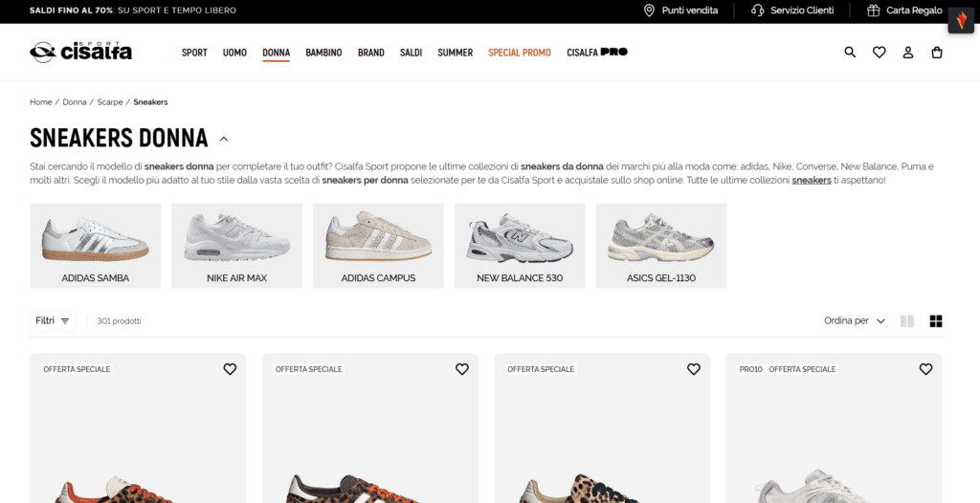
Task: Click the PRO10 badge on fourth product
Action: coord(750,369)
